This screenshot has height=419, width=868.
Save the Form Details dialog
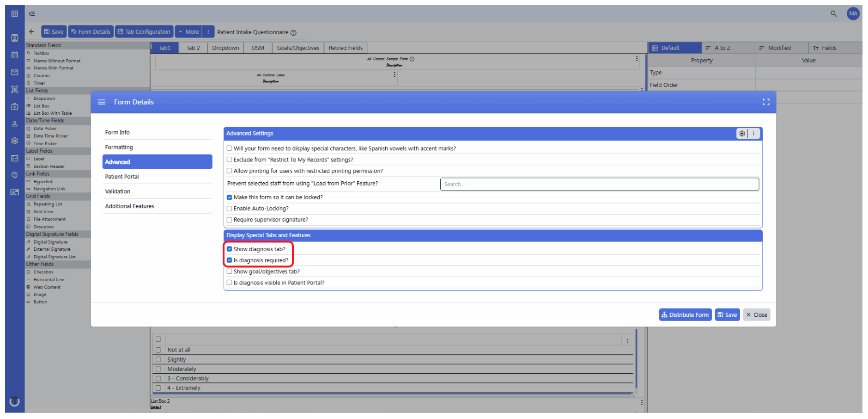click(x=727, y=315)
